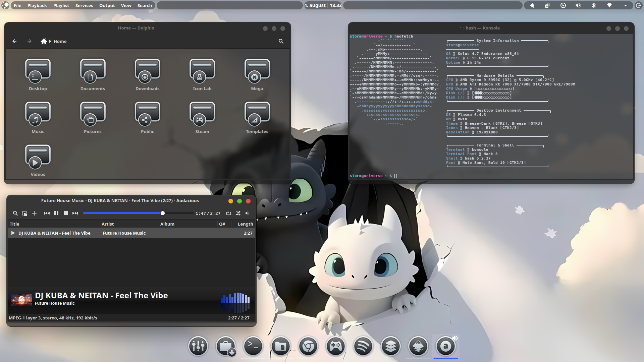Open the Videos folder in Dolphin

(38, 161)
